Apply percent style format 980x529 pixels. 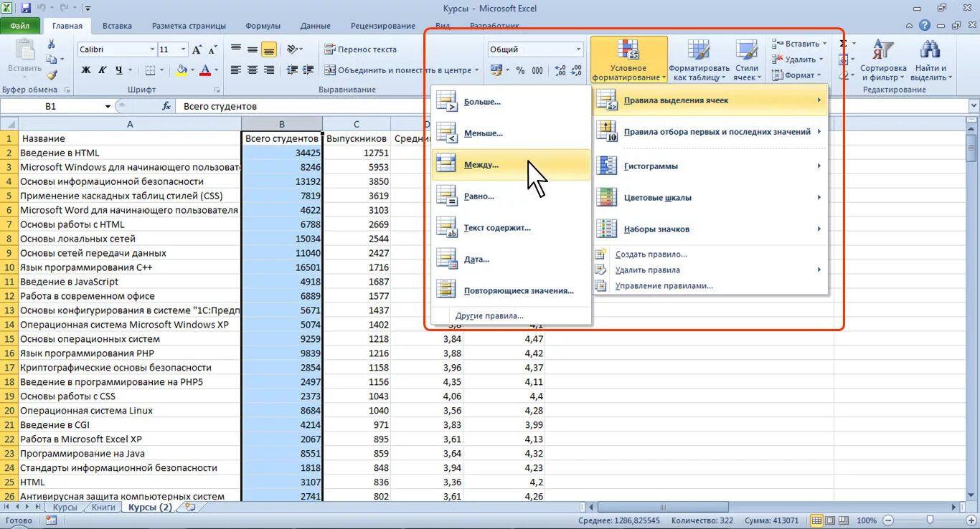coord(520,70)
